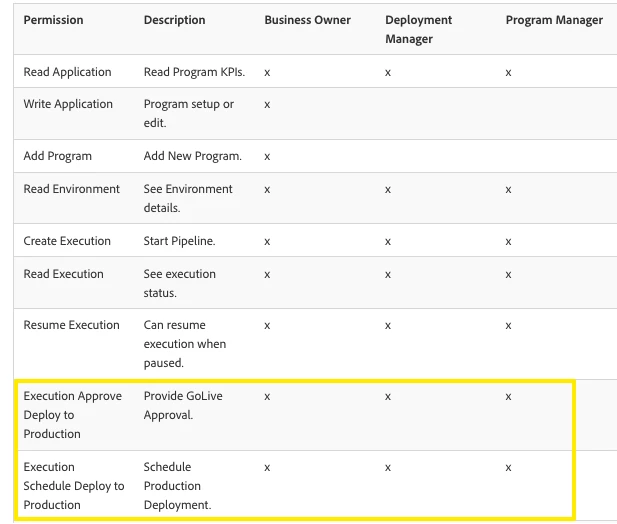Click the Start Pipeline description text
Screen dimensions: 617x524
[x=179, y=241]
